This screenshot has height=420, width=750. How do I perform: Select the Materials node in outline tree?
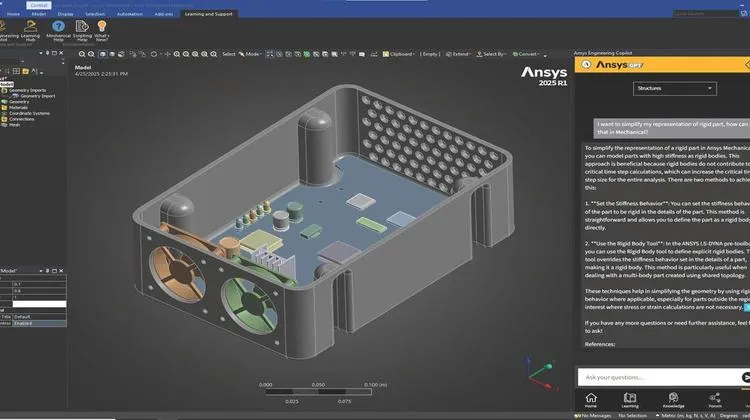click(18, 108)
